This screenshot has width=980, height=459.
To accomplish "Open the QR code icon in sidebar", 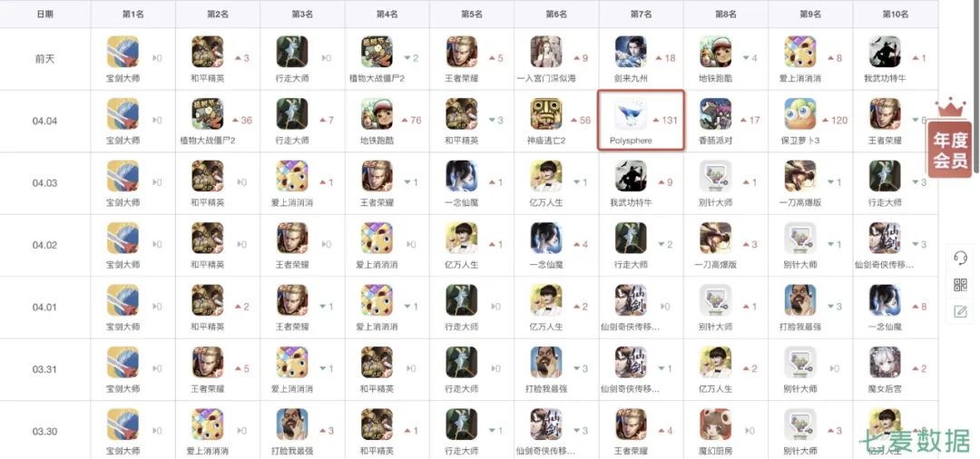I will pos(961,285).
